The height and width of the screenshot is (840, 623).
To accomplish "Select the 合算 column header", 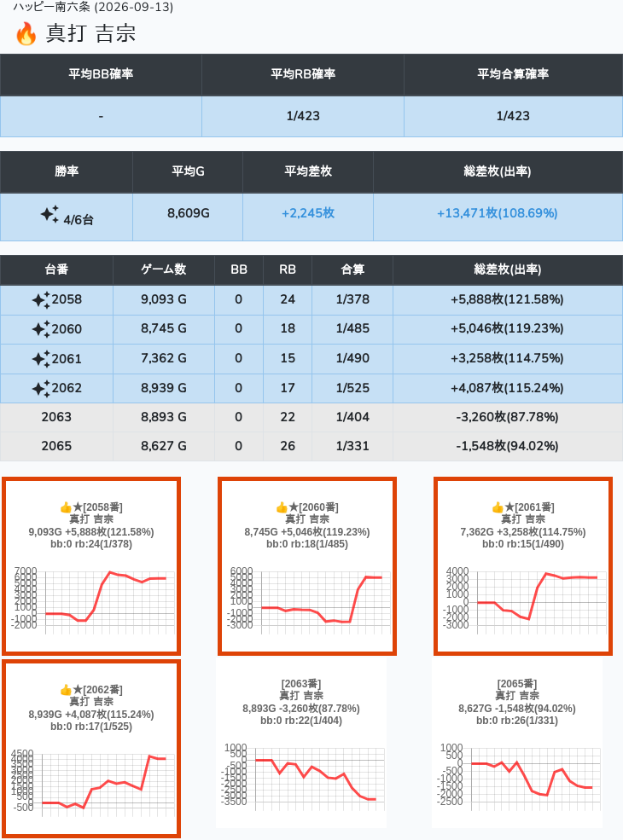I will click(x=352, y=269).
